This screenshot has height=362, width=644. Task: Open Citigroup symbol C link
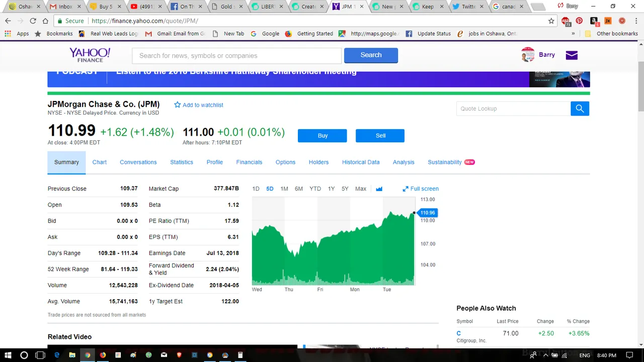pos(458,333)
